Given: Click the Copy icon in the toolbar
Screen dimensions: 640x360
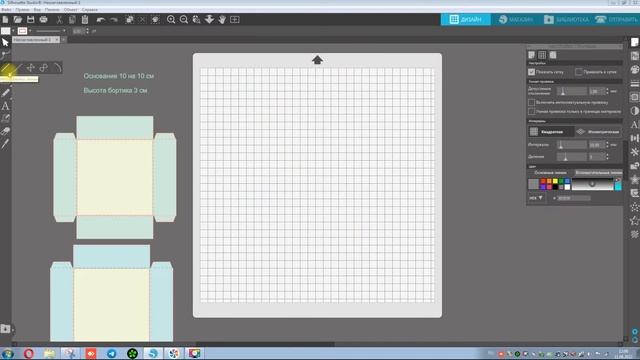Looking at the screenshot, I should pyautogui.click(x=72, y=19).
